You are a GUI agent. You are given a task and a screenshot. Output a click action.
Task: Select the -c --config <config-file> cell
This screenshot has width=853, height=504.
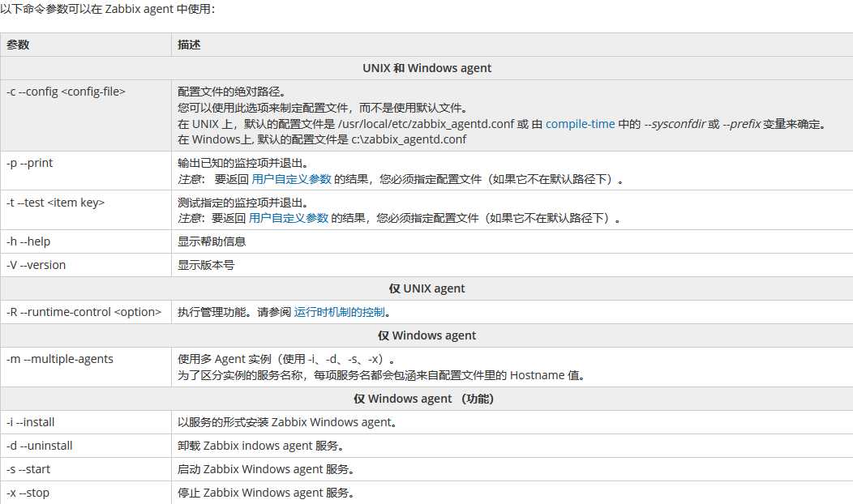pos(85,115)
